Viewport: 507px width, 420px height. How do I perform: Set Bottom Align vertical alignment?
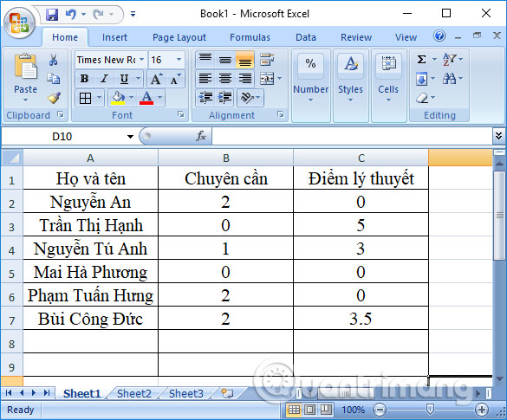pyautogui.click(x=245, y=60)
